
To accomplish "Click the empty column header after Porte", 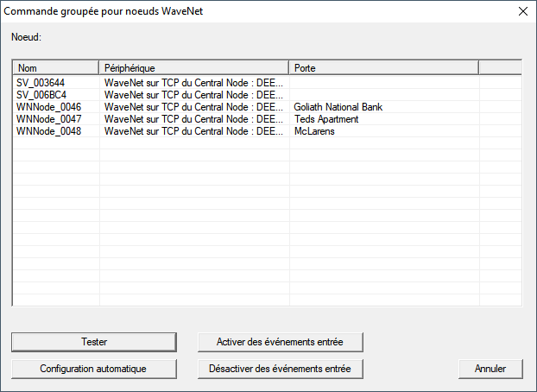I will [499, 67].
